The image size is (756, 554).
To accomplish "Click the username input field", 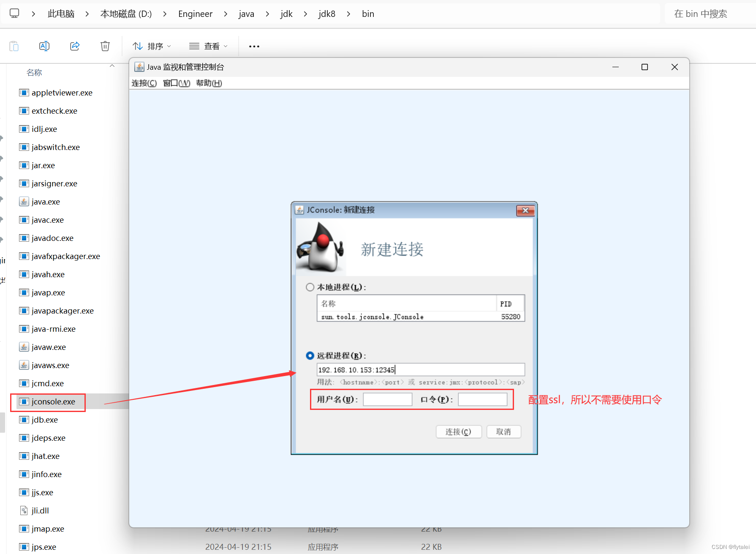I will 387,399.
